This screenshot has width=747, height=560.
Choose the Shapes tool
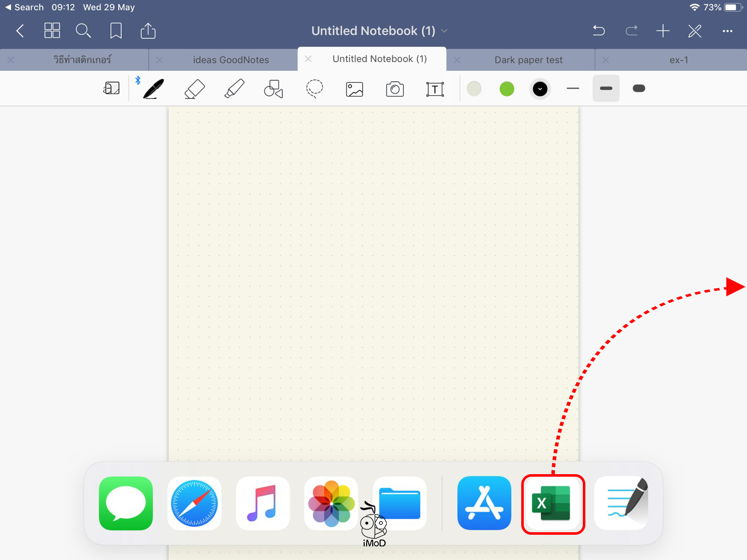[273, 89]
